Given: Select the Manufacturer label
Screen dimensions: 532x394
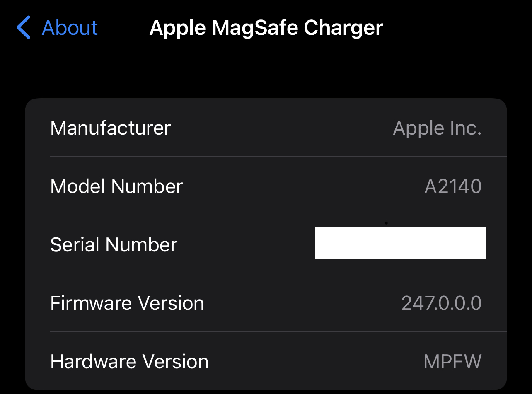Looking at the screenshot, I should pos(110,128).
